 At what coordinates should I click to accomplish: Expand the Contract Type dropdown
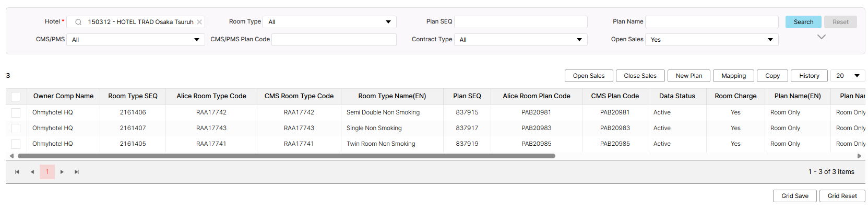click(x=520, y=40)
